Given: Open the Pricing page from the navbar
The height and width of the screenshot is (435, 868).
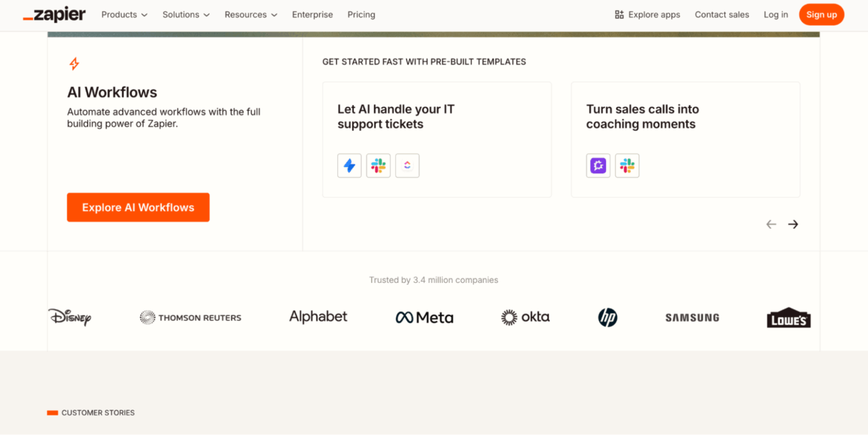Looking at the screenshot, I should [x=361, y=15].
